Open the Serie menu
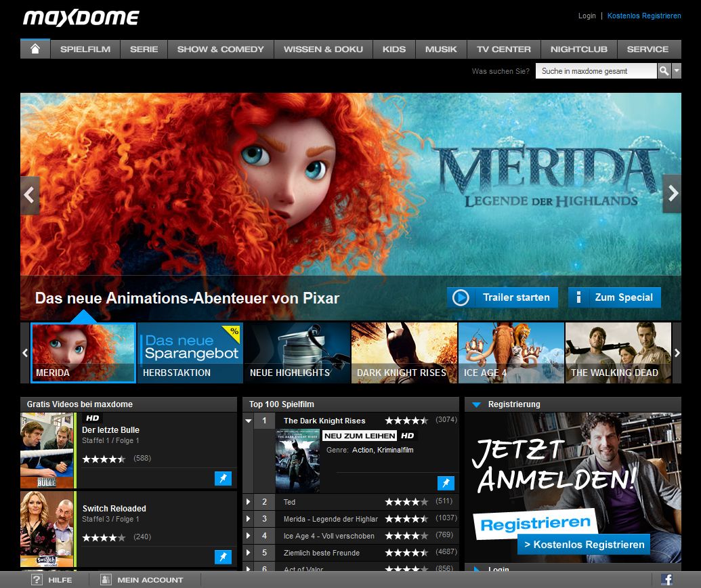The image size is (701, 588). point(144,49)
